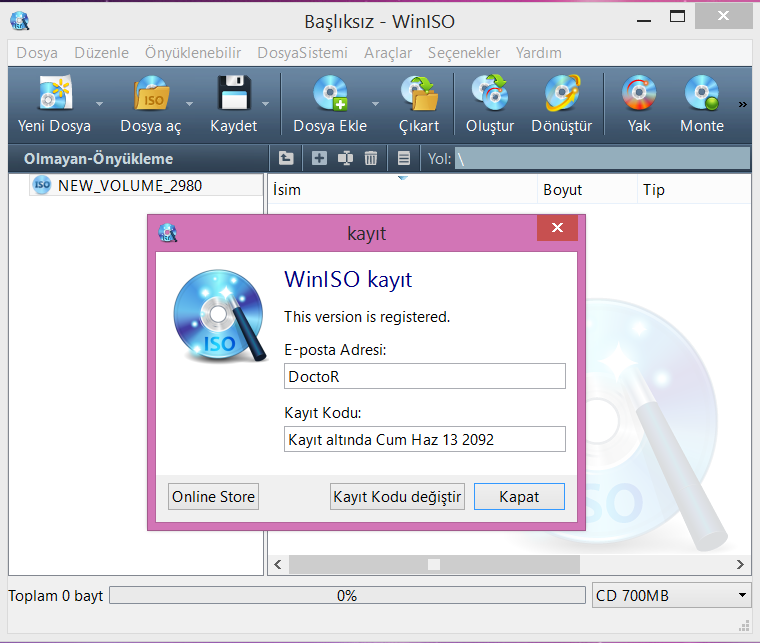Viewport: 760px width, 643px height.
Task: Click the Çıkart extract icon
Action: [419, 92]
